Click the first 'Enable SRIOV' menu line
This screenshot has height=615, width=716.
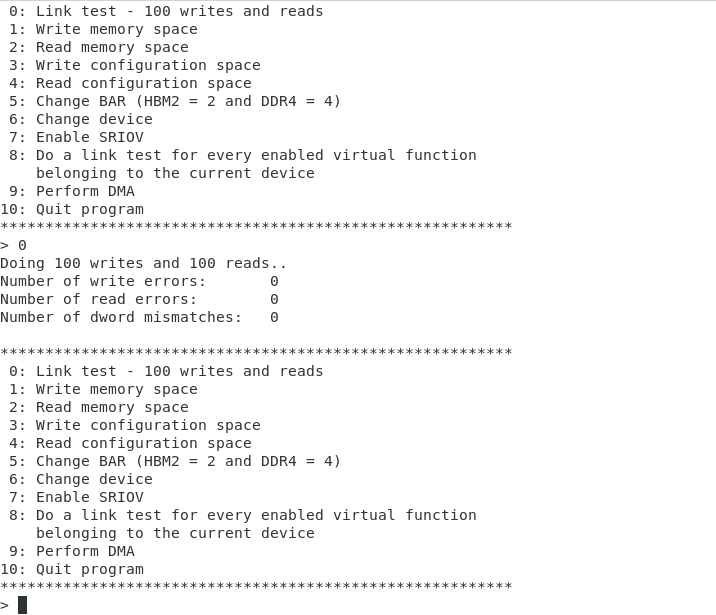(x=76, y=137)
